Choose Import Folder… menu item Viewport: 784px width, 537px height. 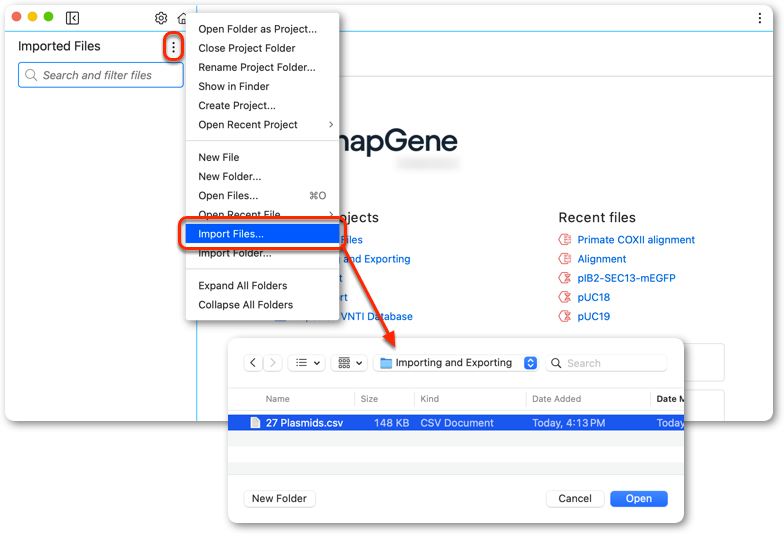point(262,254)
